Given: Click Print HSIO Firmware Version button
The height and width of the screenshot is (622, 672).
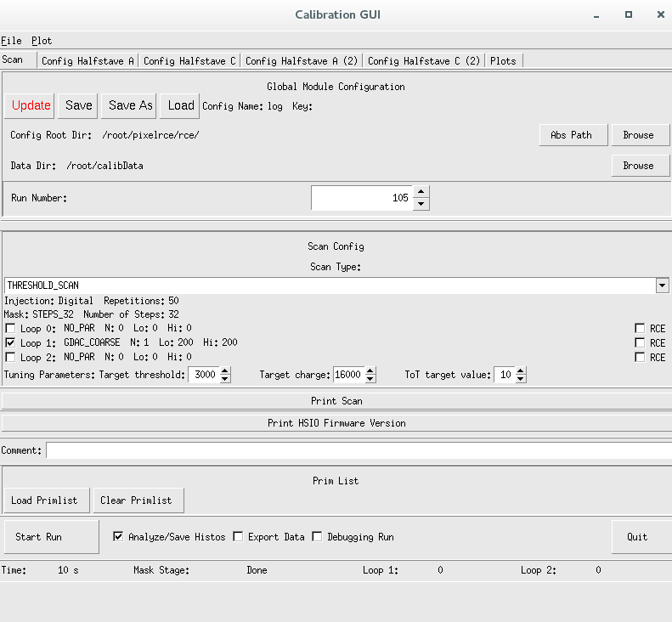Looking at the screenshot, I should 336,423.
